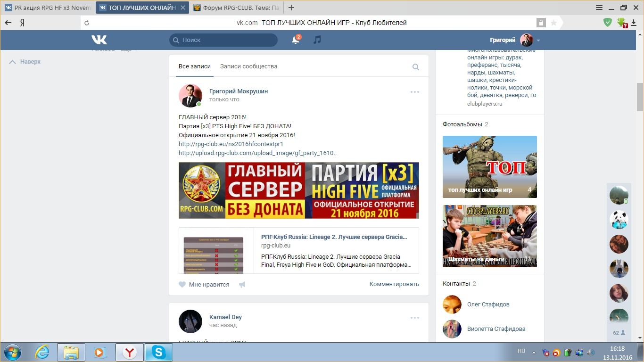Open post options dots on Kamael Dey post
The image size is (644, 362).
[415, 318]
